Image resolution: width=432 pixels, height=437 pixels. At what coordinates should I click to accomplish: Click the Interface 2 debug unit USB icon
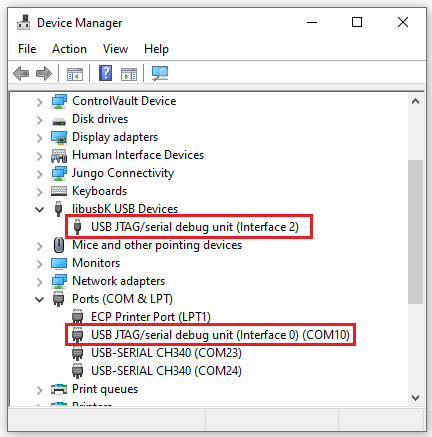pyautogui.click(x=77, y=227)
